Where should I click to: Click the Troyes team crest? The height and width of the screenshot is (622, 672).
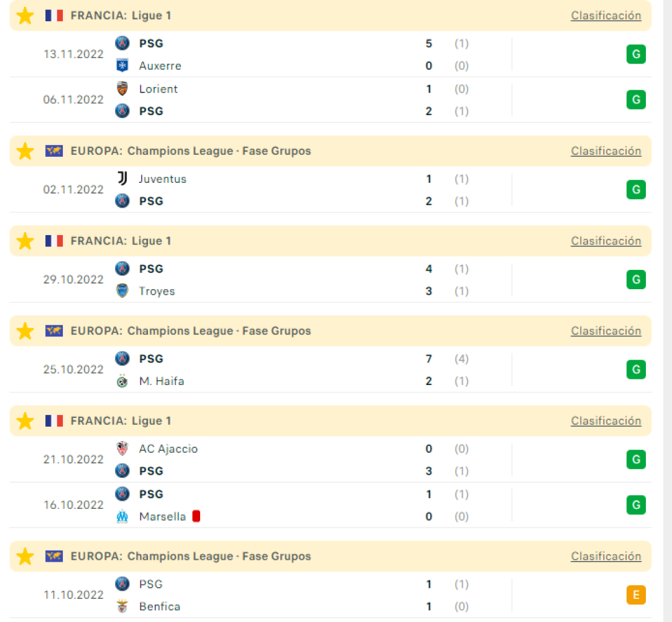pyautogui.click(x=122, y=291)
